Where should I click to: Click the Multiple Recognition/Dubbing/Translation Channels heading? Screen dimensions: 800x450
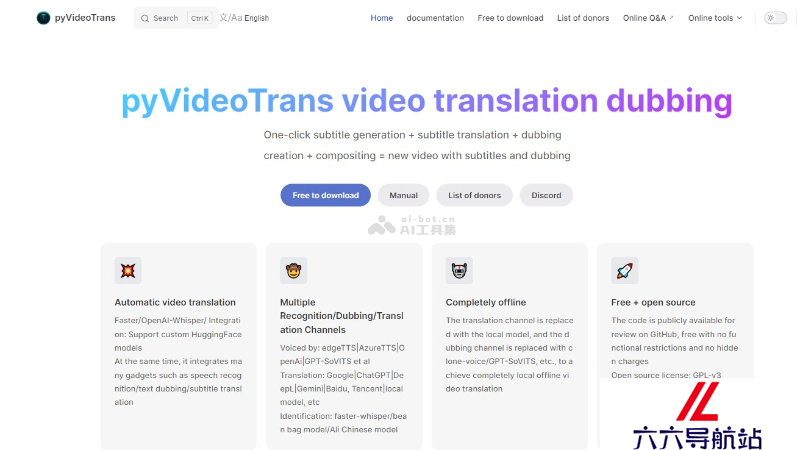[342, 316]
